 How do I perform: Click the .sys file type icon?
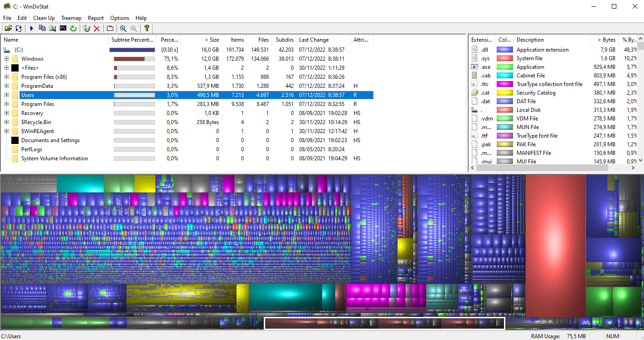pyautogui.click(x=475, y=58)
